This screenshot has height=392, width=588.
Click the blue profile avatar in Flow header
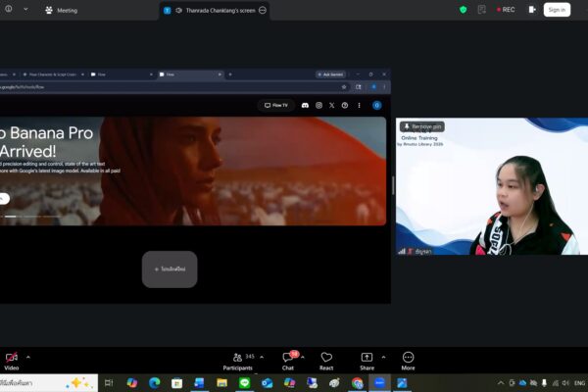(x=377, y=106)
